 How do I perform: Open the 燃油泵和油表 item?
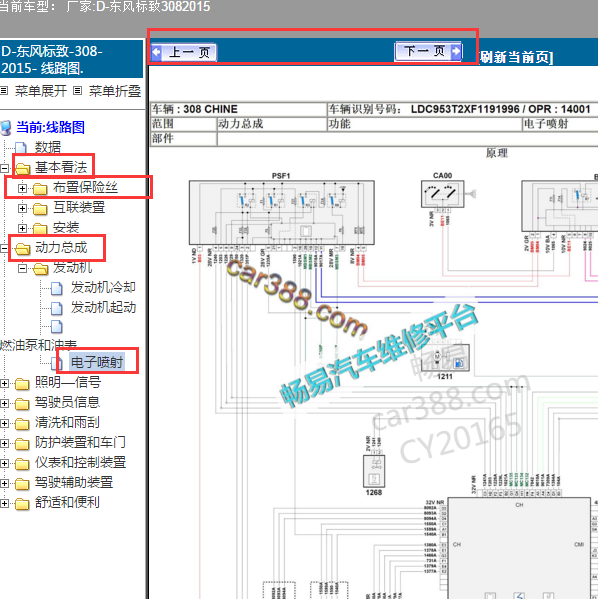(x=39, y=345)
